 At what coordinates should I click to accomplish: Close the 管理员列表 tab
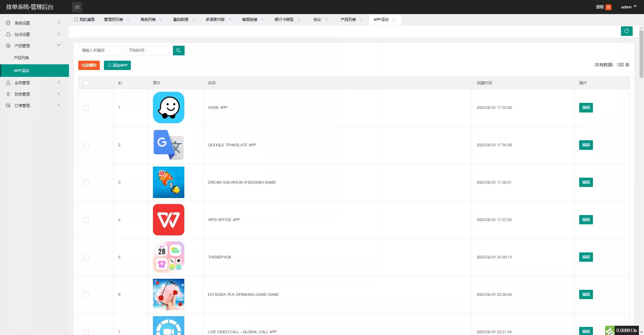(x=128, y=19)
